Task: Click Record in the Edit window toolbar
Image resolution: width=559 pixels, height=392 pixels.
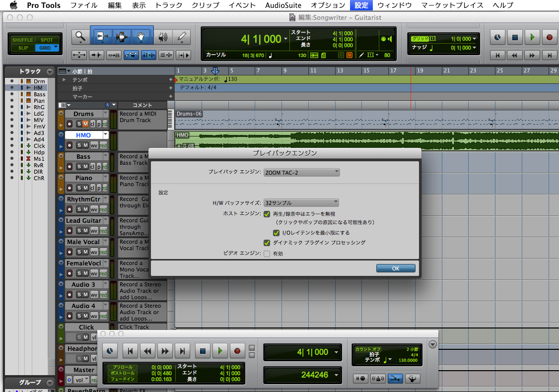Action: point(550,37)
